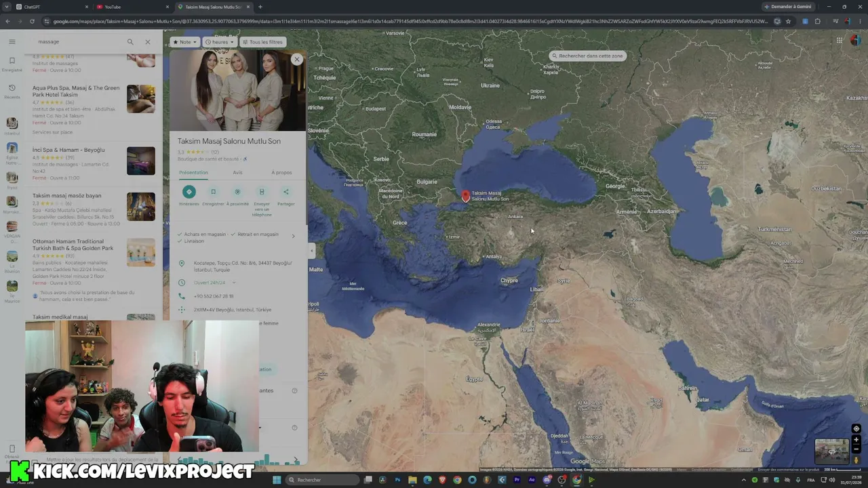Open the Google Maps hamburger menu
868x488 pixels.
coord(12,42)
